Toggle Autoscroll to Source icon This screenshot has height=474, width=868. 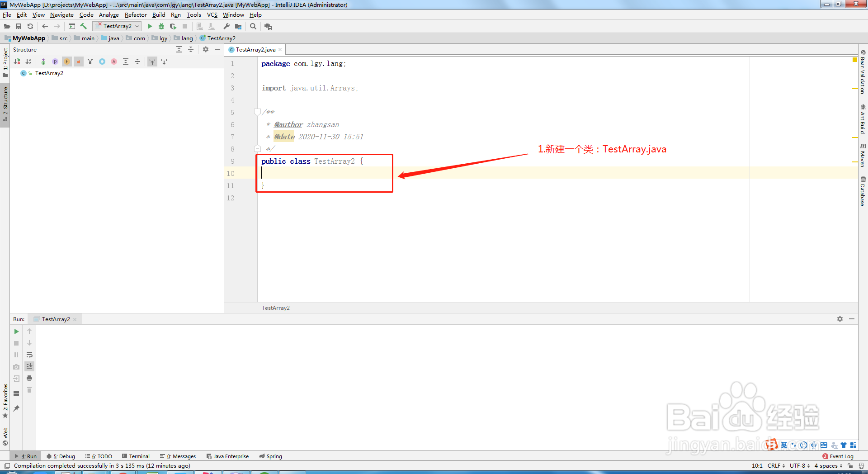[x=152, y=62]
